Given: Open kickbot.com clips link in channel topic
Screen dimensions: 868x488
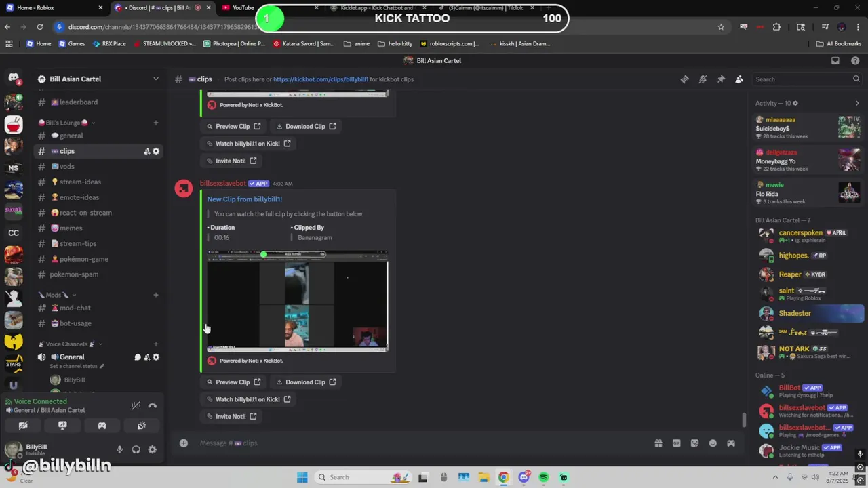Looking at the screenshot, I should point(320,79).
